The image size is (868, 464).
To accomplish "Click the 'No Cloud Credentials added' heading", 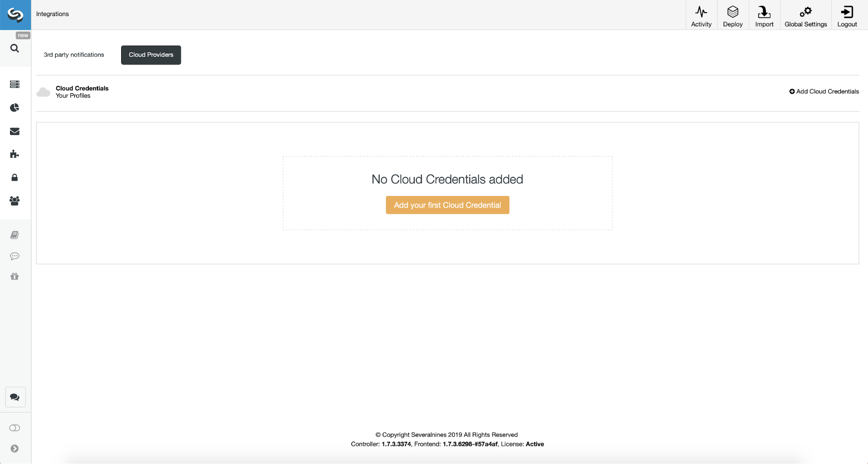I will pyautogui.click(x=447, y=179).
